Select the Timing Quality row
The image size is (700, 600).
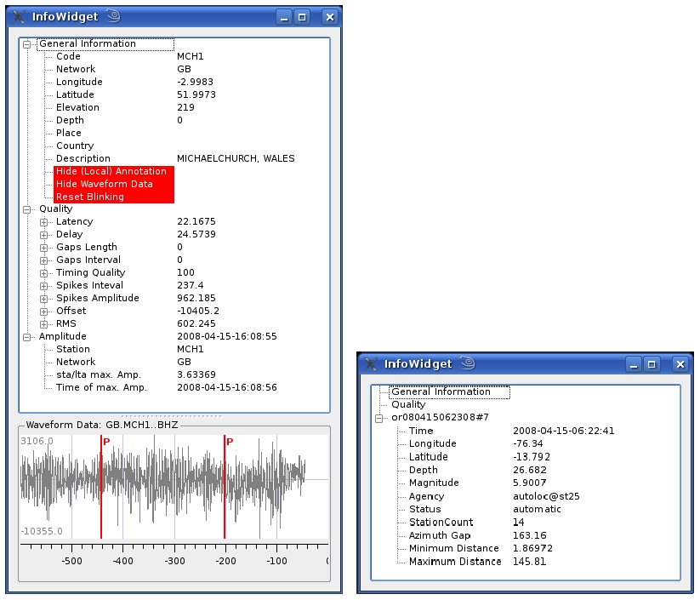89,272
